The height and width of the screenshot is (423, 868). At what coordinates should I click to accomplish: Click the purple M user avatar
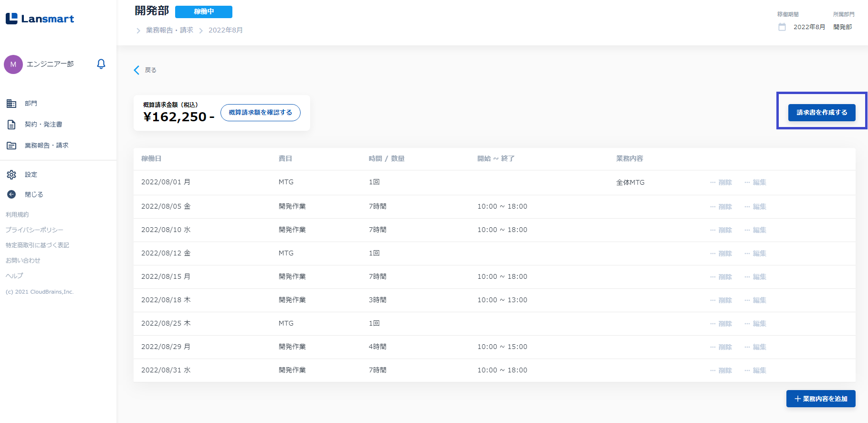click(x=13, y=64)
